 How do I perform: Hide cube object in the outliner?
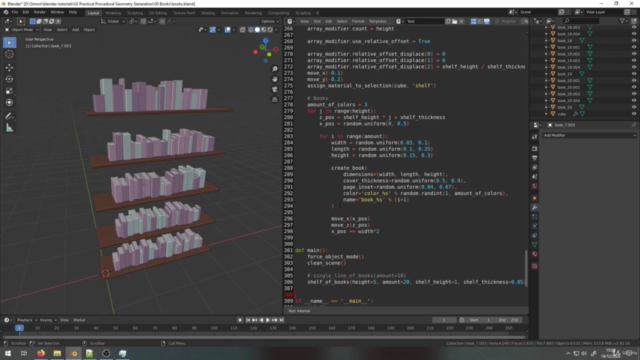coord(634,114)
